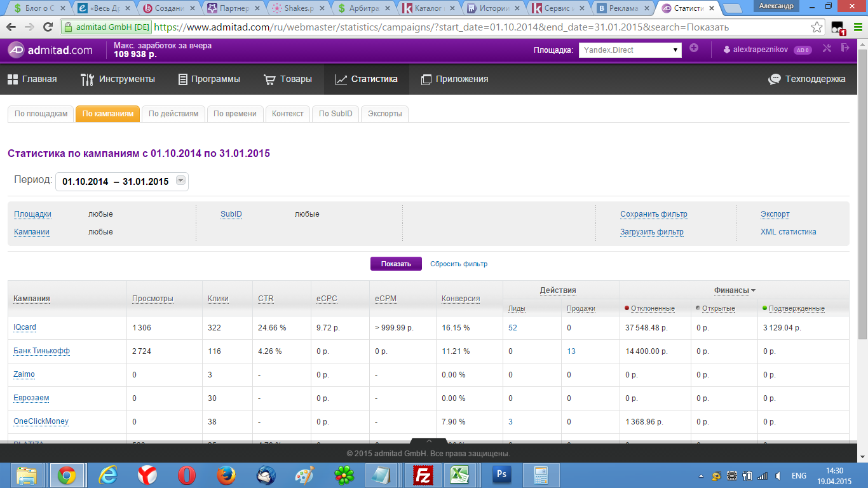The width and height of the screenshot is (868, 488).
Task: Click the alextrapeznikov username
Action: coord(761,50)
